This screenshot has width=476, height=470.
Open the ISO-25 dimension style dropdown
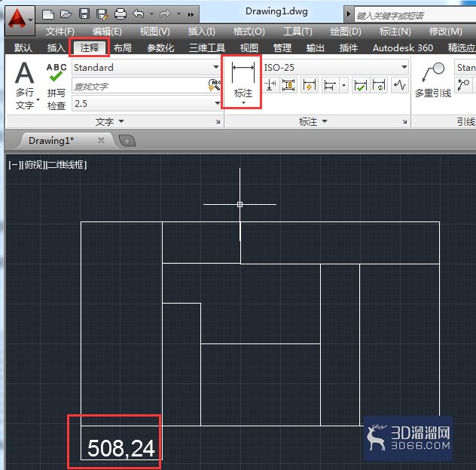[x=335, y=67]
